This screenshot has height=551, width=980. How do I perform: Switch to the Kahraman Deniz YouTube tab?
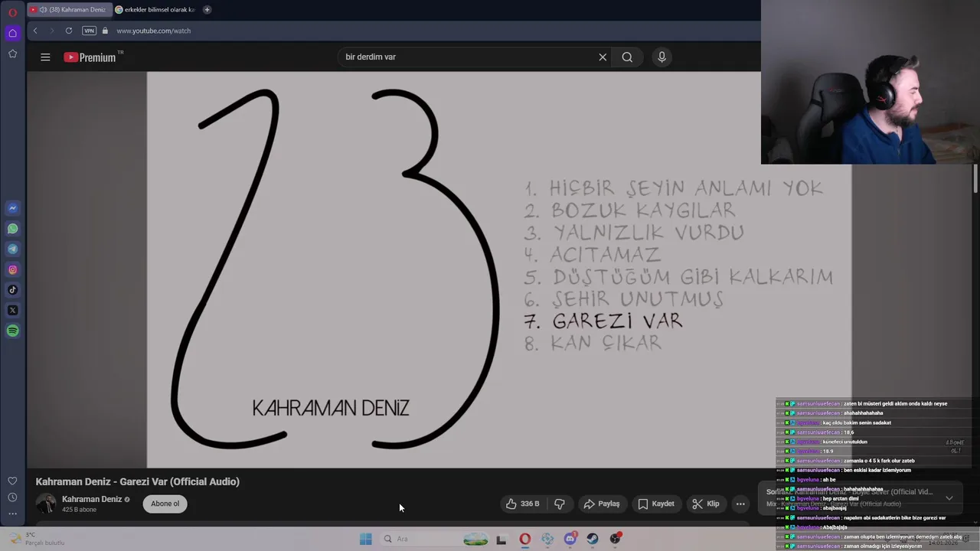(x=70, y=10)
